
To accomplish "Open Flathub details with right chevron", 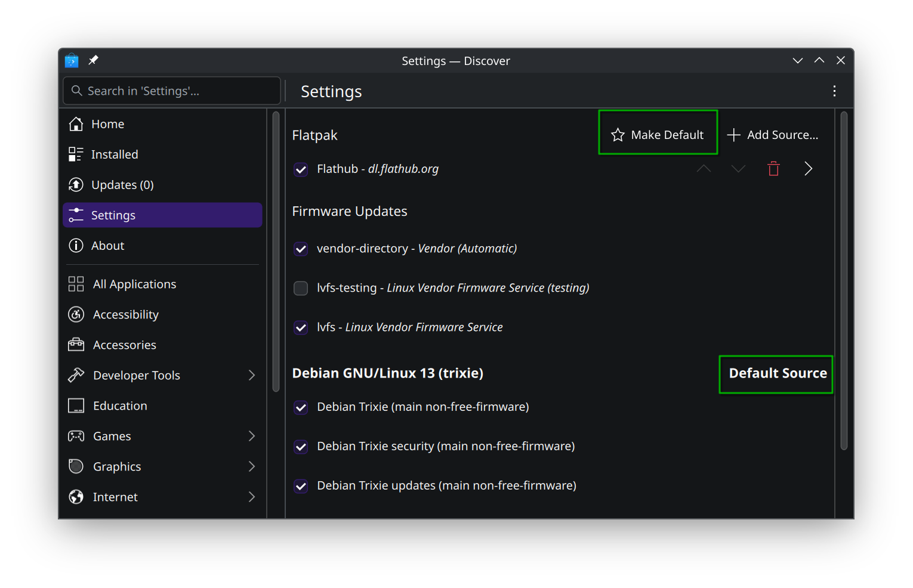I will tap(808, 169).
